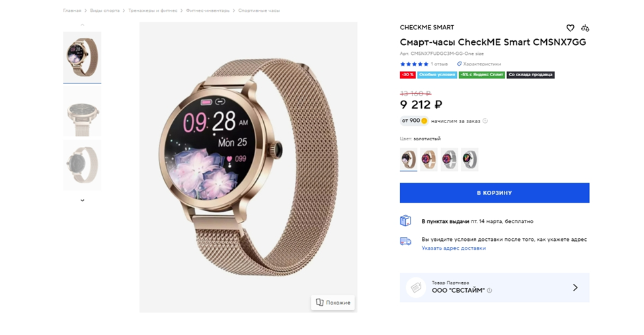Add watch to favorites with heart icon
644x335 pixels.
click(570, 28)
